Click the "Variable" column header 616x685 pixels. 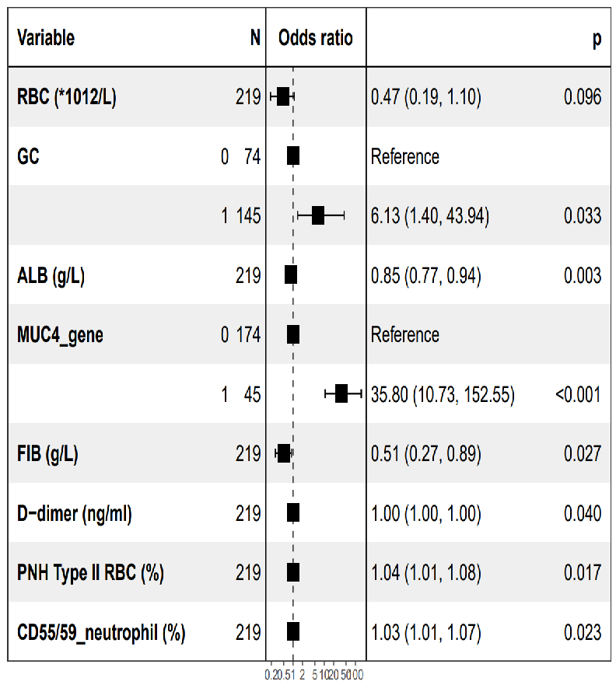pyautogui.click(x=46, y=38)
